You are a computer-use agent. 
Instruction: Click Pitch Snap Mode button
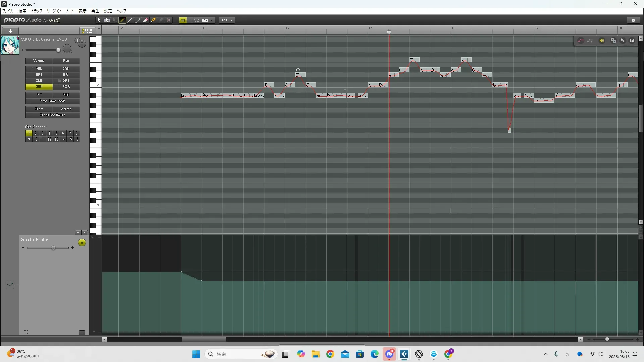pyautogui.click(x=52, y=101)
